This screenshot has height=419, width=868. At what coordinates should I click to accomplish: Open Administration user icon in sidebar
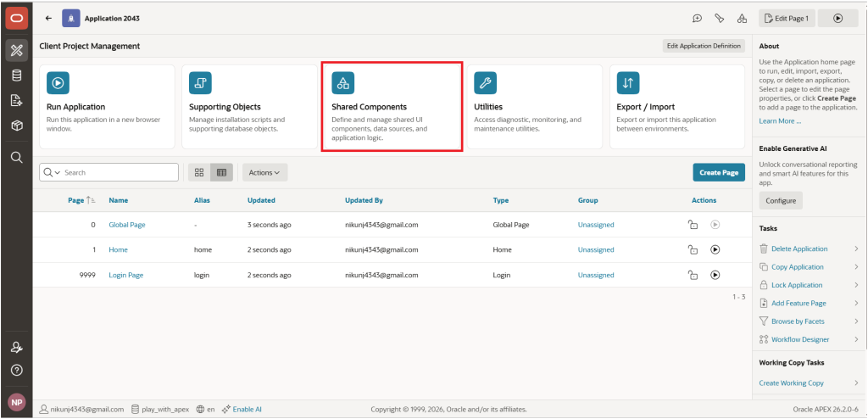click(x=17, y=348)
